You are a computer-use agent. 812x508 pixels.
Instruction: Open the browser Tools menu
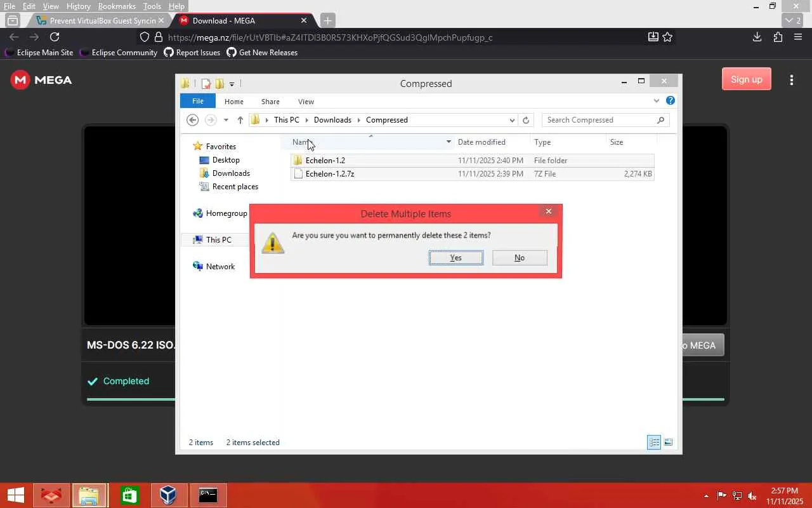click(x=152, y=6)
